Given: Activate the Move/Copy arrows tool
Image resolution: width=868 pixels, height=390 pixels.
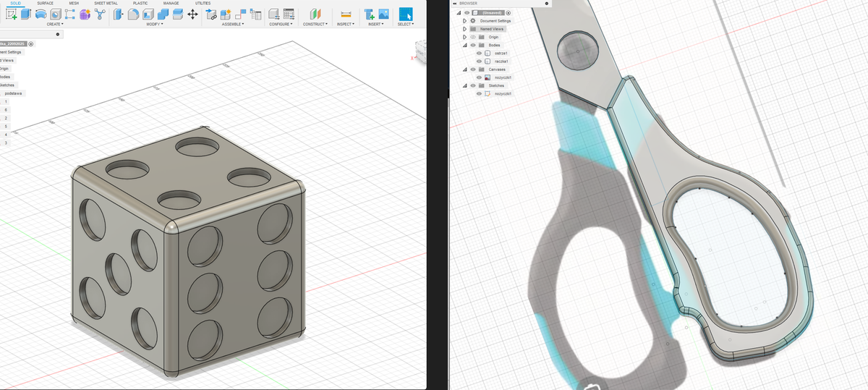Looking at the screenshot, I should 192,14.
